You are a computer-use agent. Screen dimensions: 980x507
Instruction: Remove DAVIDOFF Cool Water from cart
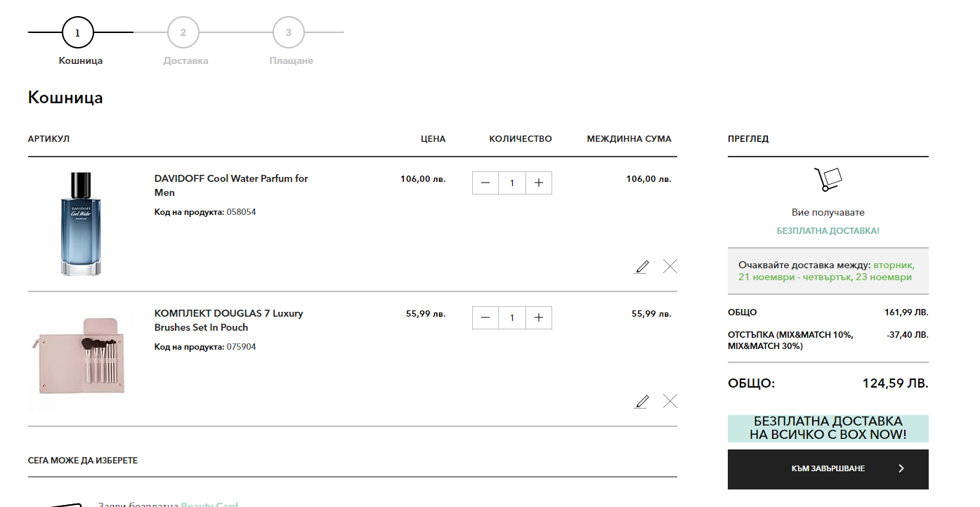tap(670, 266)
